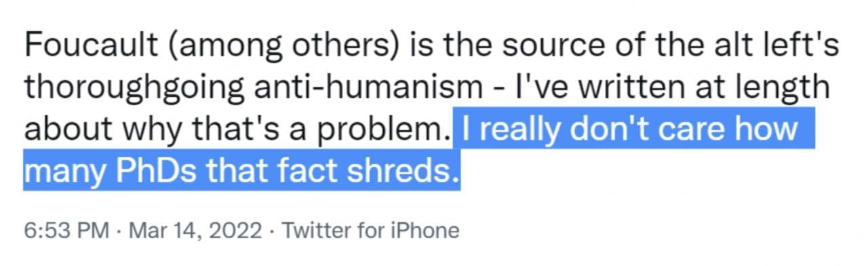Click the Mar 14, 2022 date
The image size is (868, 266).
193,231
